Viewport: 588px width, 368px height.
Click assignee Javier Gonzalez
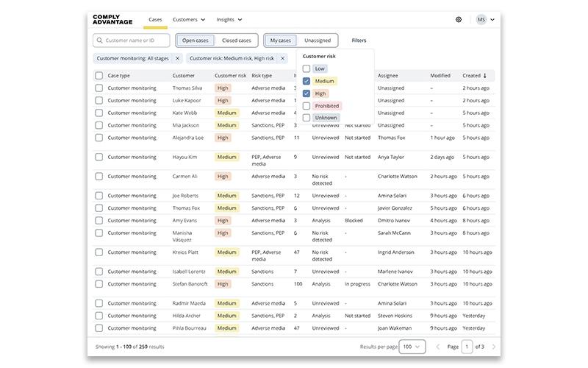[395, 208]
